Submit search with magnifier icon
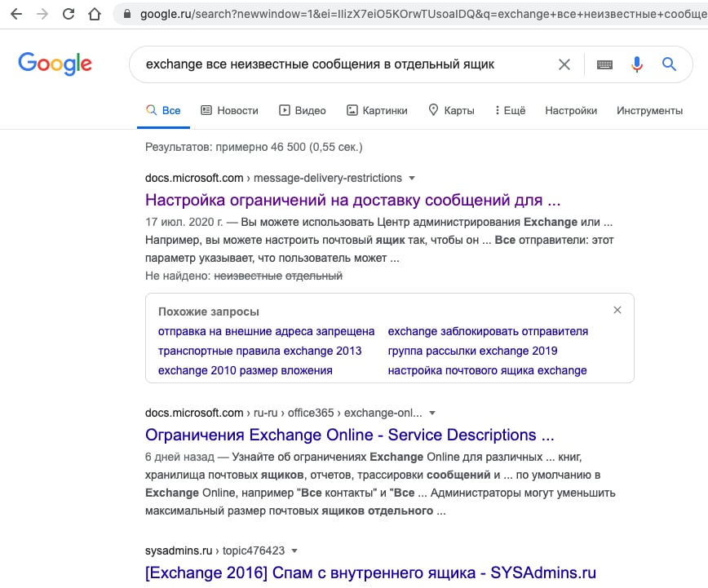The height and width of the screenshot is (588, 708). tap(669, 64)
